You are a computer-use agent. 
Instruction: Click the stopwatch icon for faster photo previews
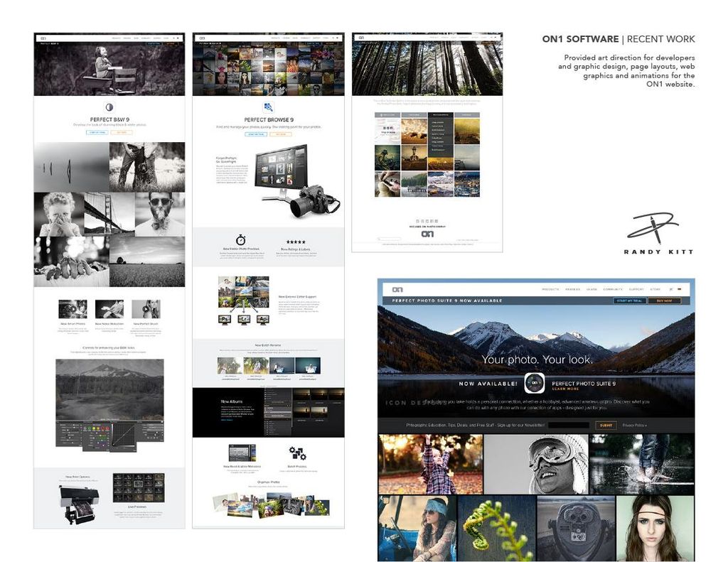[240, 240]
